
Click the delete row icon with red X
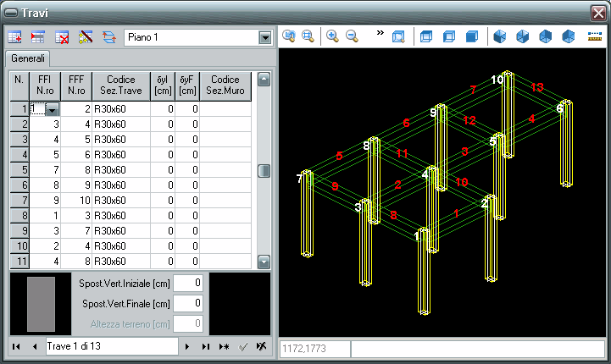[x=62, y=37]
